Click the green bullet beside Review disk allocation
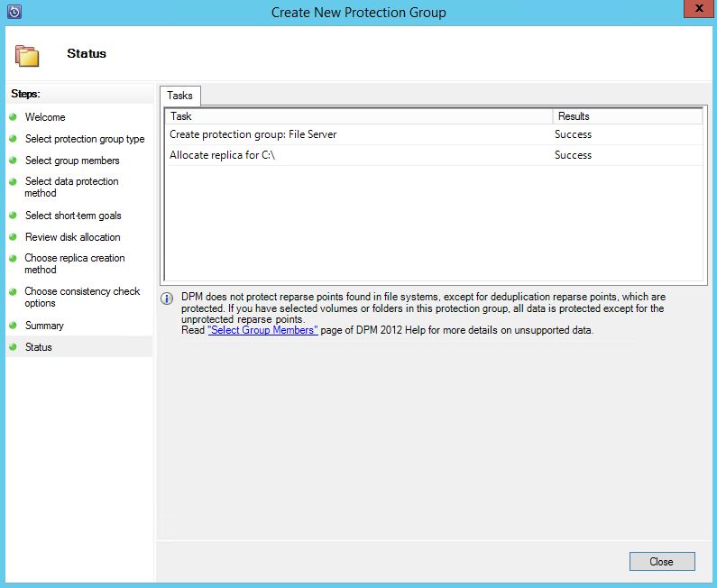The image size is (717, 588). 13,236
